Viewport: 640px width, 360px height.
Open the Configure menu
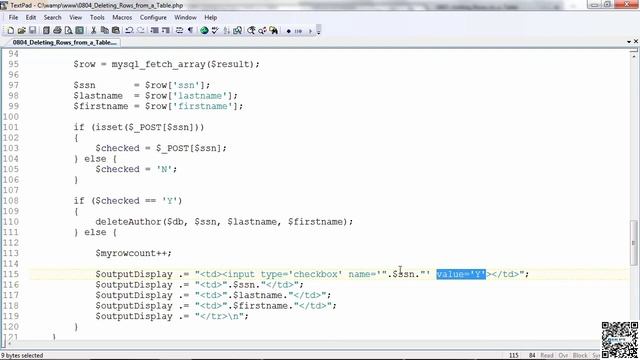tap(153, 18)
